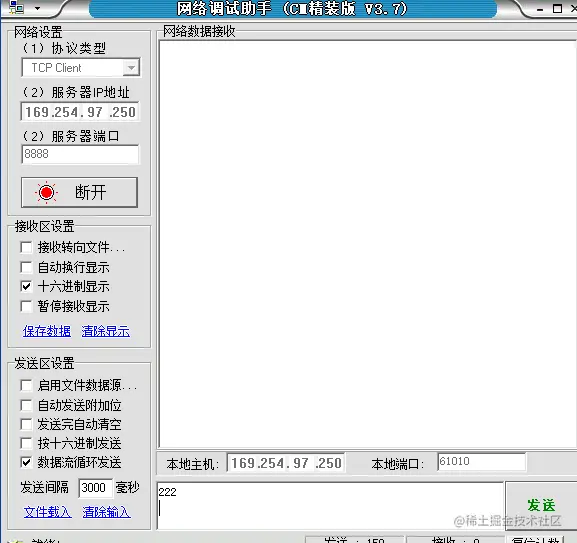This screenshot has width=577, height=543.
Task: Click the 清除显示 link
Action: point(106,331)
